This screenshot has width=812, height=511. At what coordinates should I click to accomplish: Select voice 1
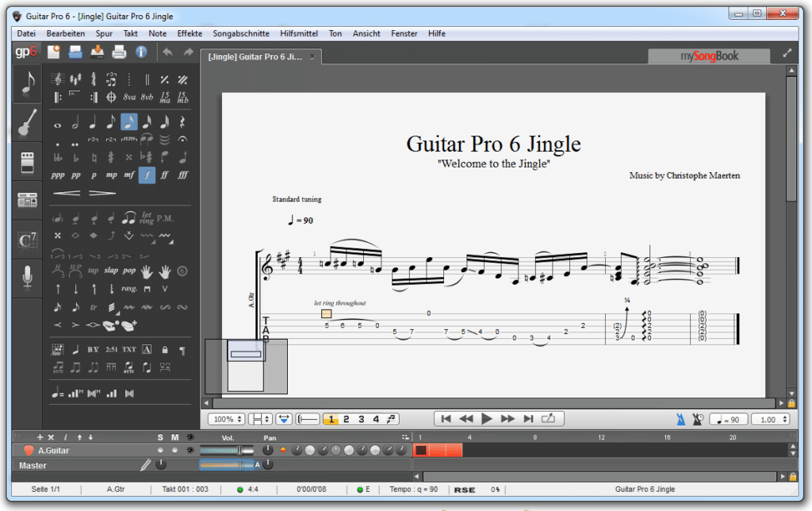tap(331, 419)
